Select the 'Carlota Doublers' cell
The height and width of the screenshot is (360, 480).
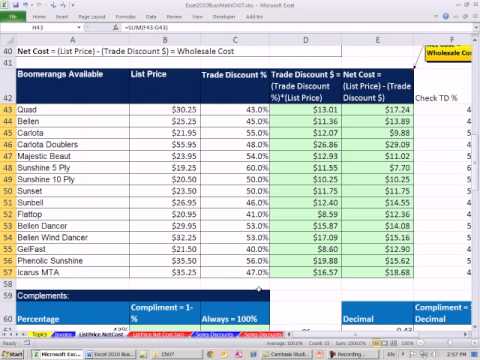[73, 145]
